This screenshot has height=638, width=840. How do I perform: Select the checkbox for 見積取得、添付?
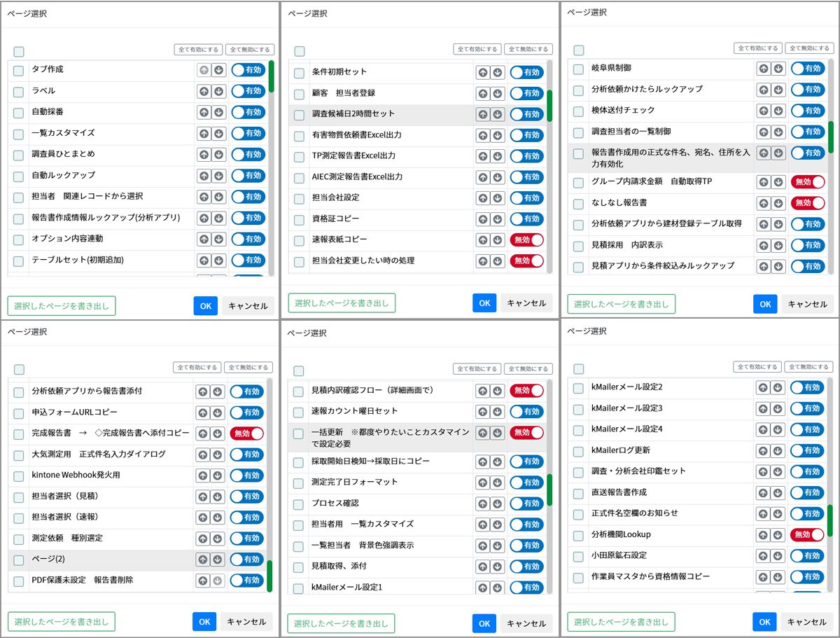click(x=298, y=567)
